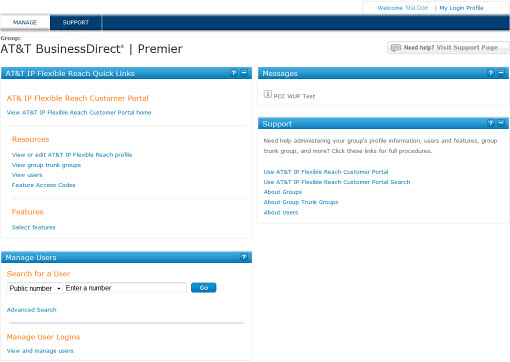This screenshot has width=510, height=362.
Task: Focus the Enter a number field
Action: pyautogui.click(x=126, y=288)
